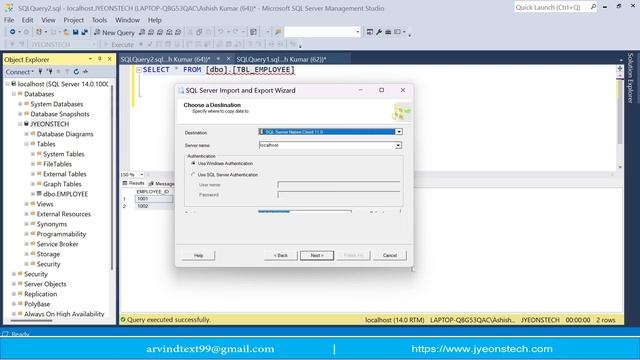
Task: Open the Solution Explorer side tab
Action: (631, 78)
